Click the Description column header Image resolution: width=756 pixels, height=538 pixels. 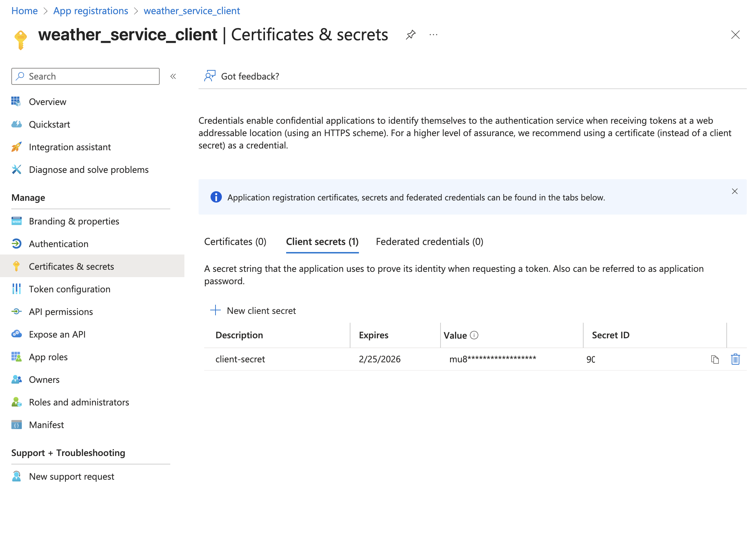239,335
